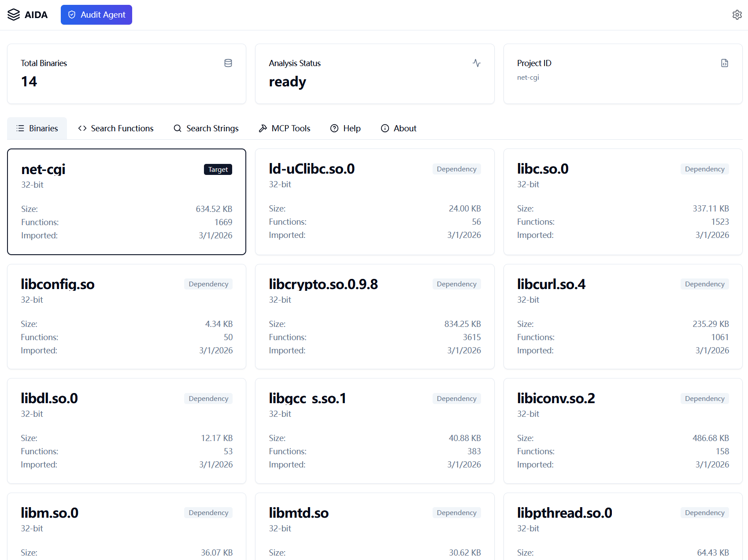Click the rocket icon beside MCP Tools
The image size is (748, 560).
click(263, 128)
